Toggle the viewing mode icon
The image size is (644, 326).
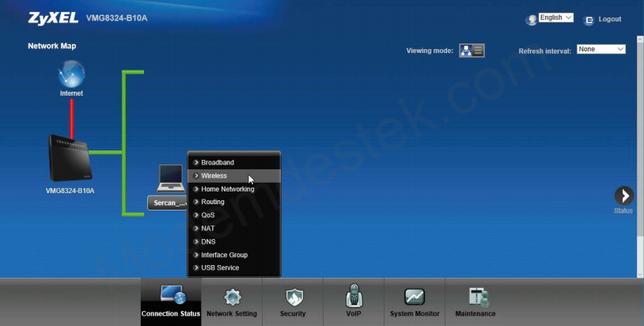472,51
